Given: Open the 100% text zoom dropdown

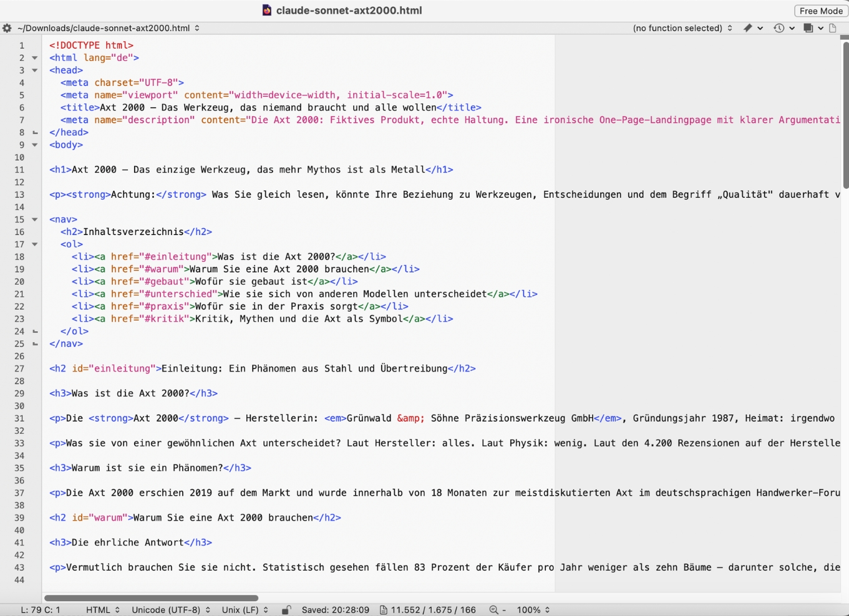Looking at the screenshot, I should pos(531,610).
